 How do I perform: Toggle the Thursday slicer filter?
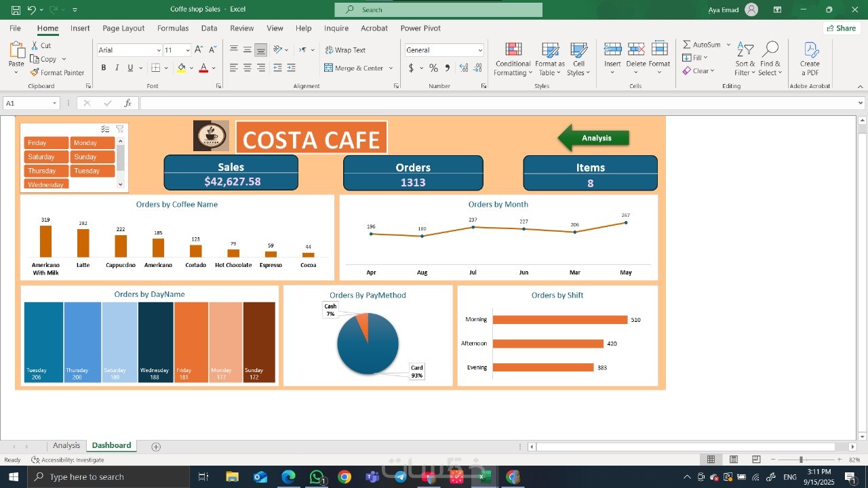click(x=46, y=171)
